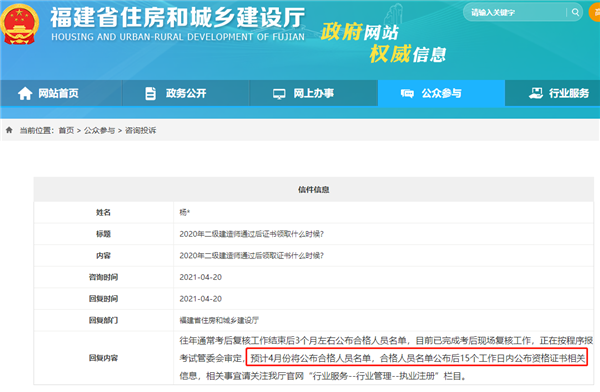Click the reply line starting 往年通常考后复核

386,340
